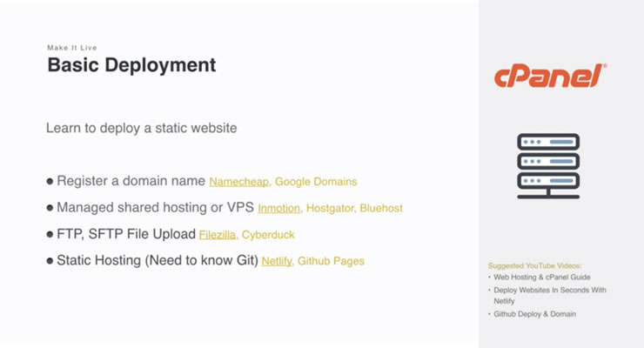Click the server rack icon

548,165
